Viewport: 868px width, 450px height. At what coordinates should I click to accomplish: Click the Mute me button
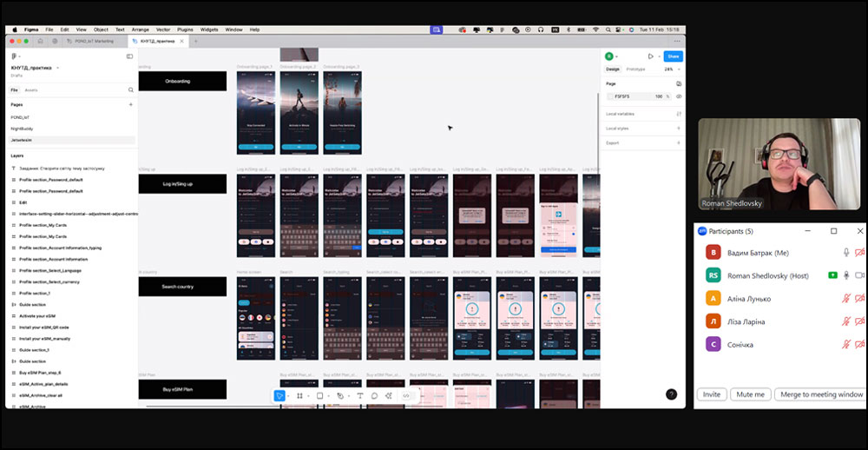coord(751,394)
